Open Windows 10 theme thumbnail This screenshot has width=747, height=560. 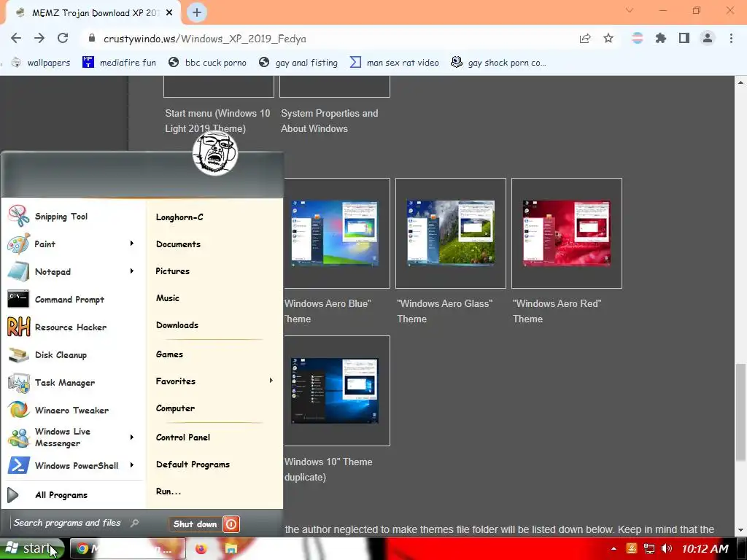(334, 391)
